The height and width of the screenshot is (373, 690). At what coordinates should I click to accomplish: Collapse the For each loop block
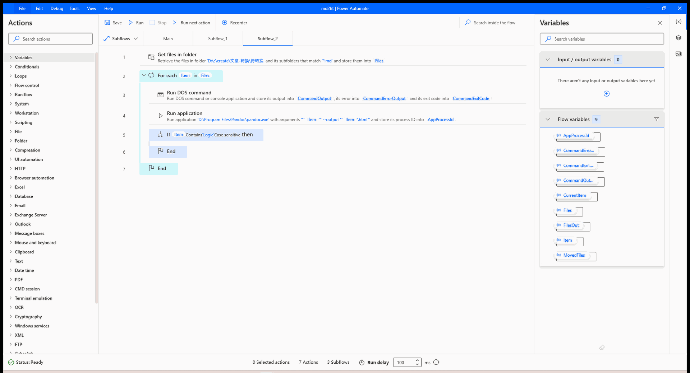143,76
